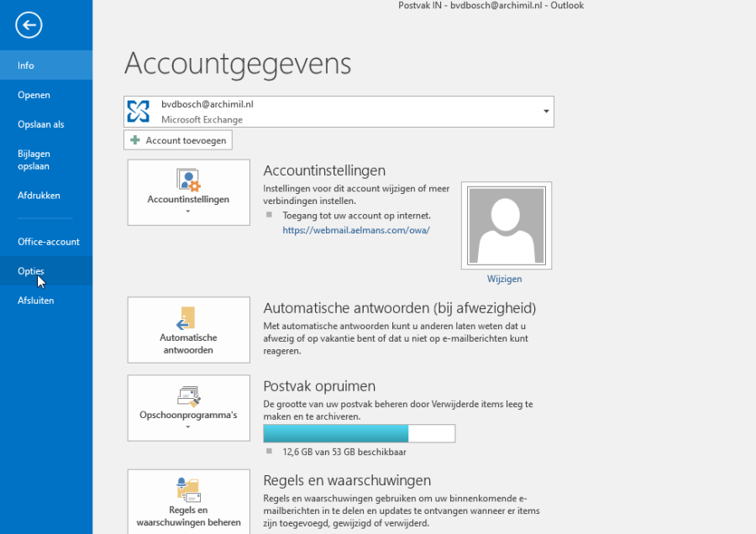Image resolution: width=756 pixels, height=534 pixels.
Task: Click the green plus icon for adding account
Action: click(135, 140)
